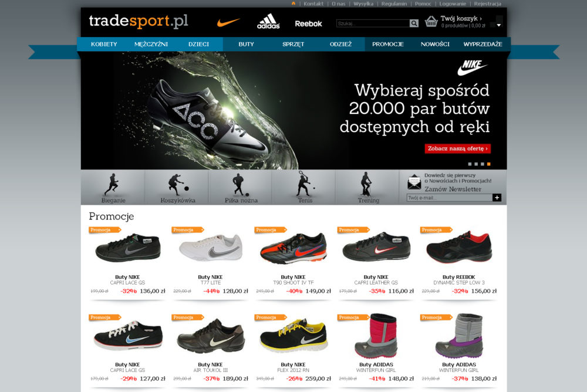Open the Adidas brand logo

pyautogui.click(x=268, y=21)
